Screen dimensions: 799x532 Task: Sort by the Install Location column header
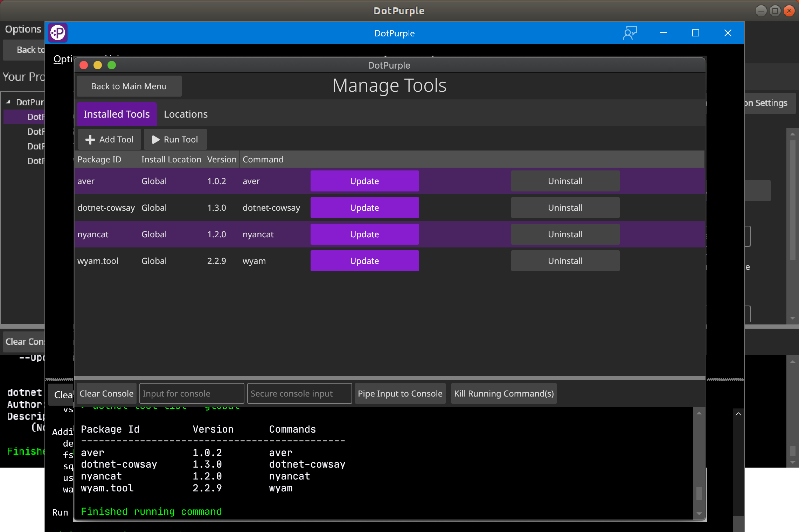tap(171, 159)
